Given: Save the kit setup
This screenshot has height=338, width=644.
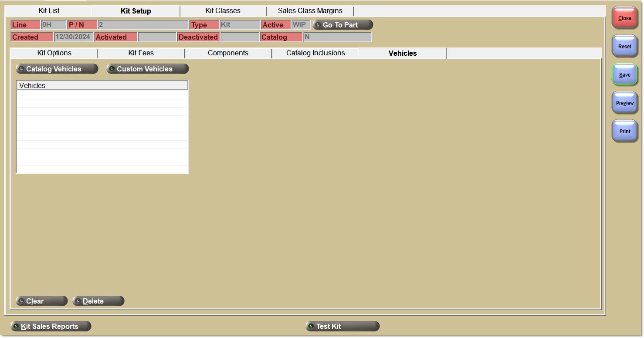Looking at the screenshot, I should click(624, 75).
